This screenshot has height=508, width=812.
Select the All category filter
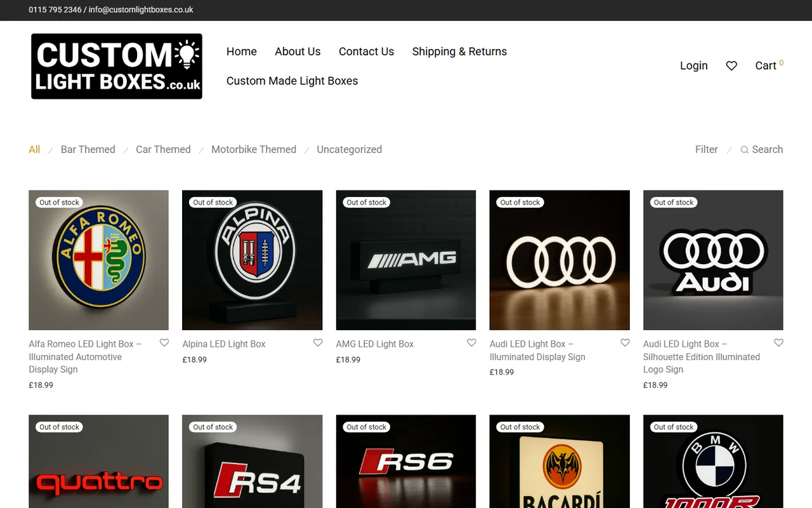(x=34, y=149)
